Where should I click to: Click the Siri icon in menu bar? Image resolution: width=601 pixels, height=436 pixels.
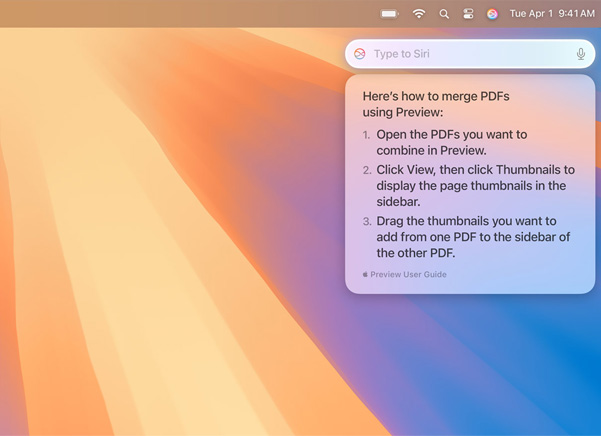(x=492, y=14)
